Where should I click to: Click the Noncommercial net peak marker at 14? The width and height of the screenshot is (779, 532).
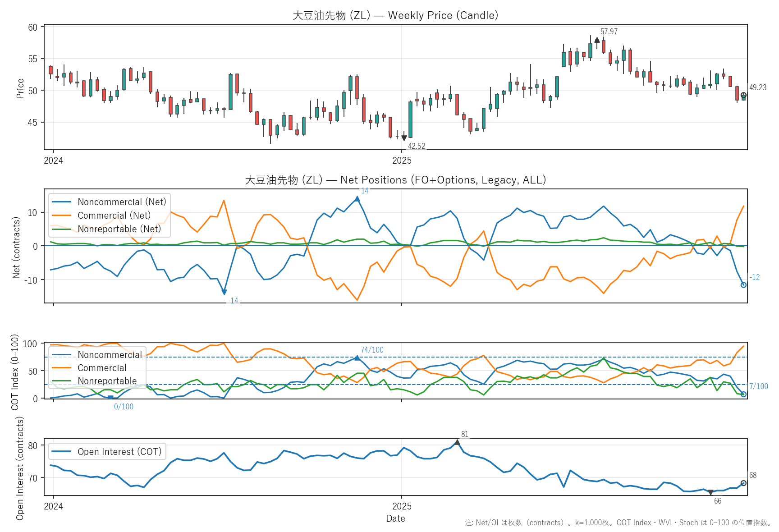357,199
